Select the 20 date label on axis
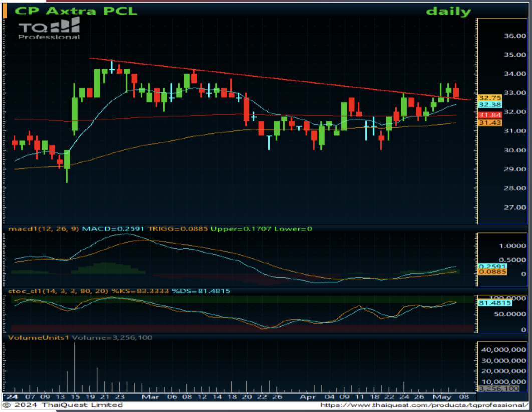This screenshot has width=532, height=412. click(x=247, y=397)
